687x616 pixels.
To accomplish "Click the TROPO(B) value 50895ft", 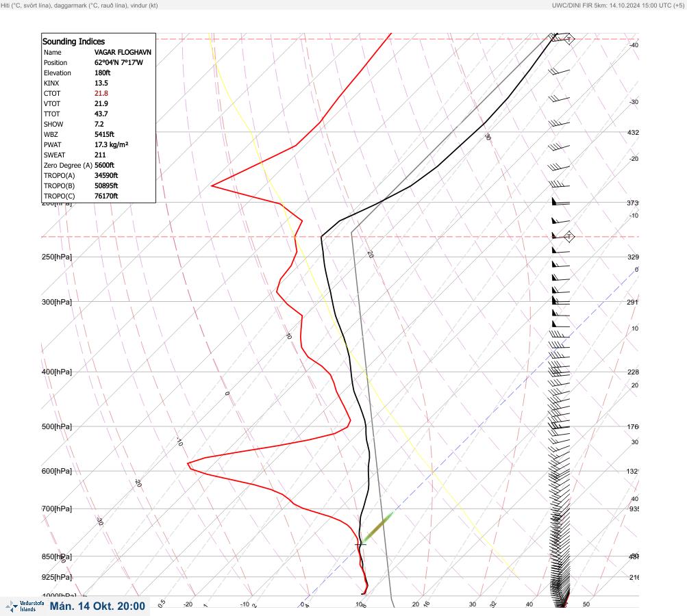I will pos(106,185).
